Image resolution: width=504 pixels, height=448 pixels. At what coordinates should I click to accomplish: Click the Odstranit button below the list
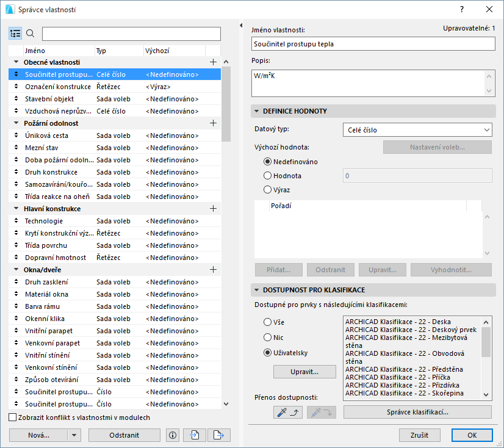click(x=124, y=435)
